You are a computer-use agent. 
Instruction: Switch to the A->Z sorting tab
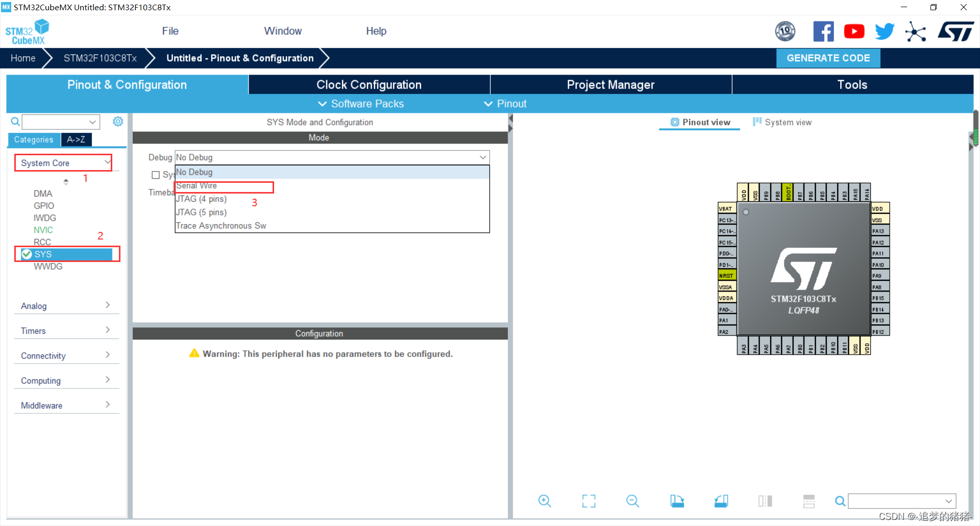76,139
